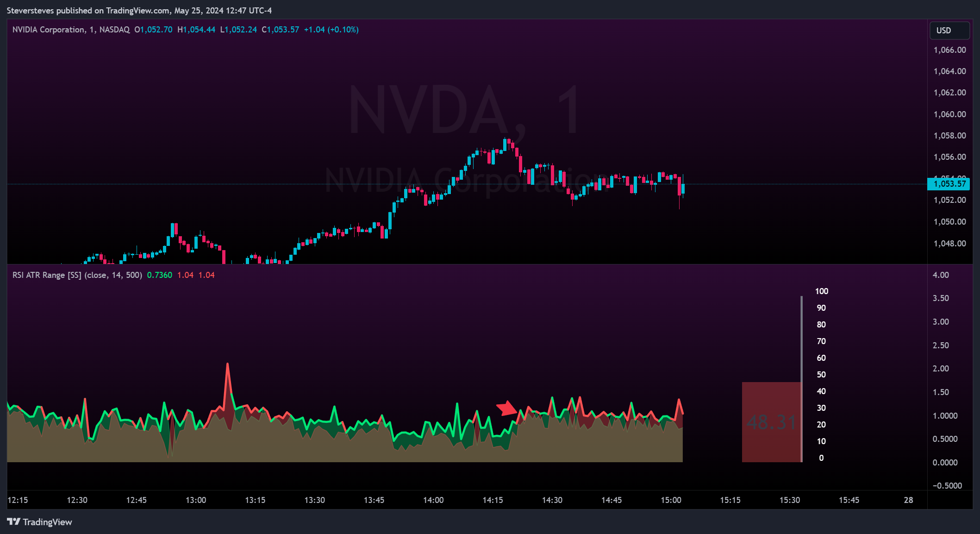980x534 pixels.
Task: Click the 14:15 time axis label
Action: (493, 500)
